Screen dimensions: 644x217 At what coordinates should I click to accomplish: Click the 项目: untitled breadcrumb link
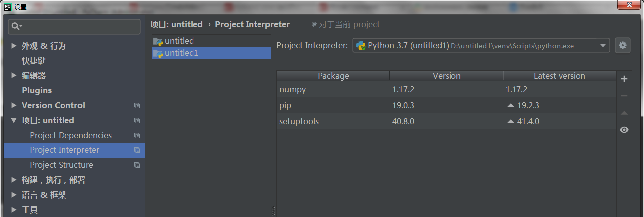[177, 24]
